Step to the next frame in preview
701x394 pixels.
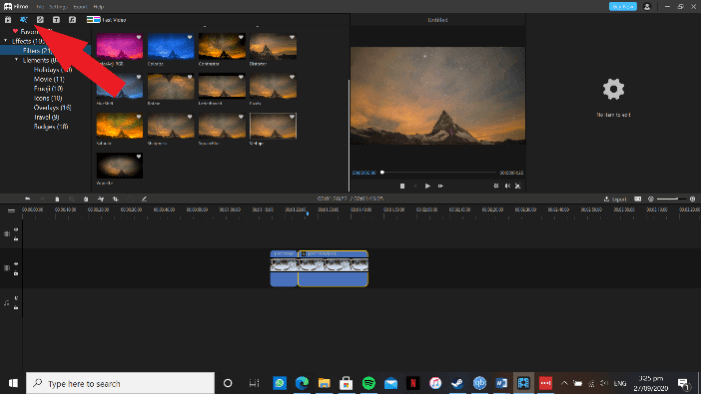(x=440, y=186)
